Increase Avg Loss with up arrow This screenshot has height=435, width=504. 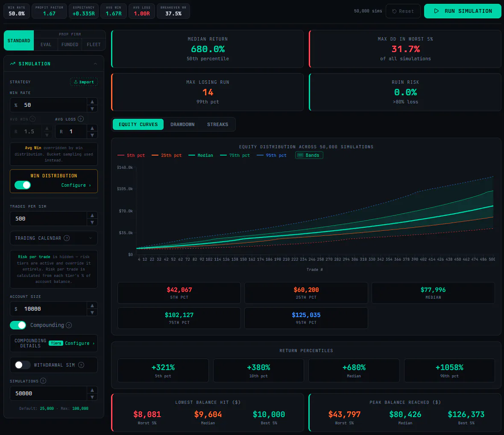tap(92, 128)
